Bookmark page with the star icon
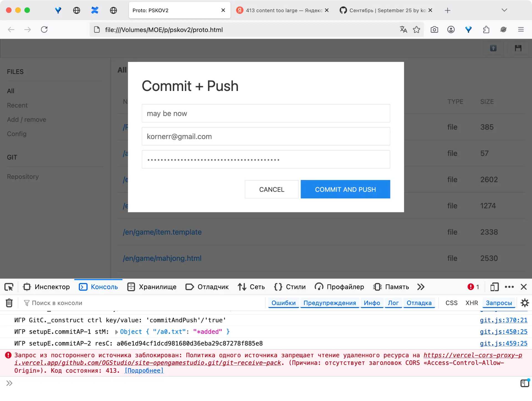This screenshot has height=401, width=532. pyautogui.click(x=416, y=30)
